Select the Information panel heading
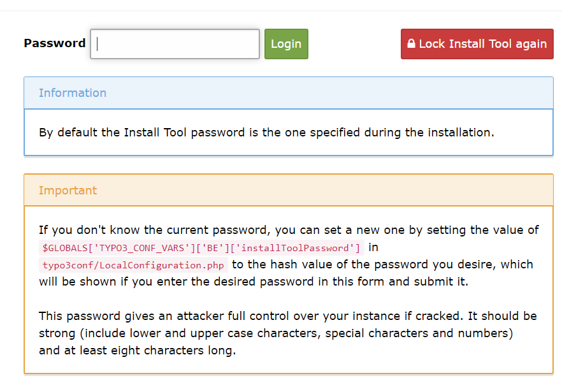Image resolution: width=562 pixels, height=392 pixels. click(73, 93)
